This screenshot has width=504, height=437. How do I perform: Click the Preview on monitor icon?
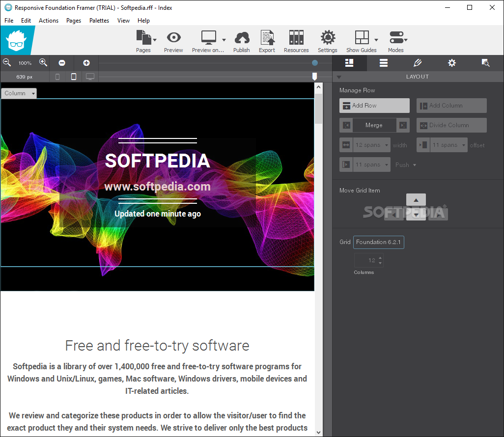coord(209,38)
